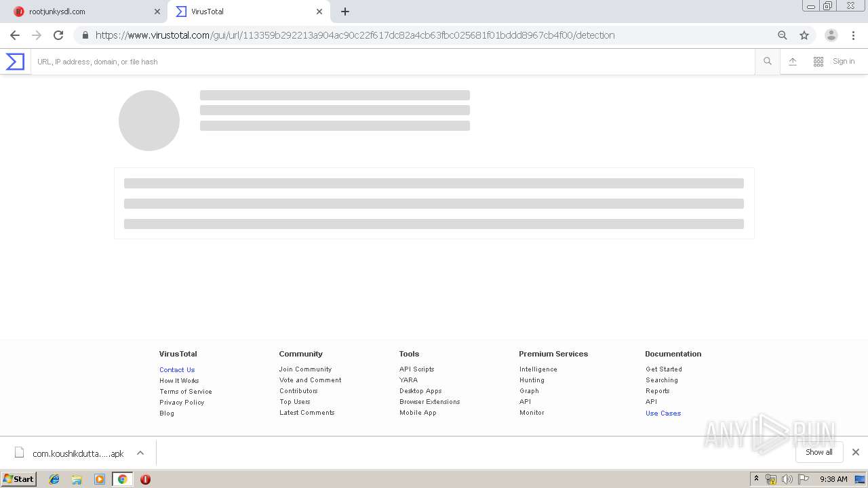Click the Action Center flag icon
The width and height of the screenshot is (868, 488).
(804, 479)
